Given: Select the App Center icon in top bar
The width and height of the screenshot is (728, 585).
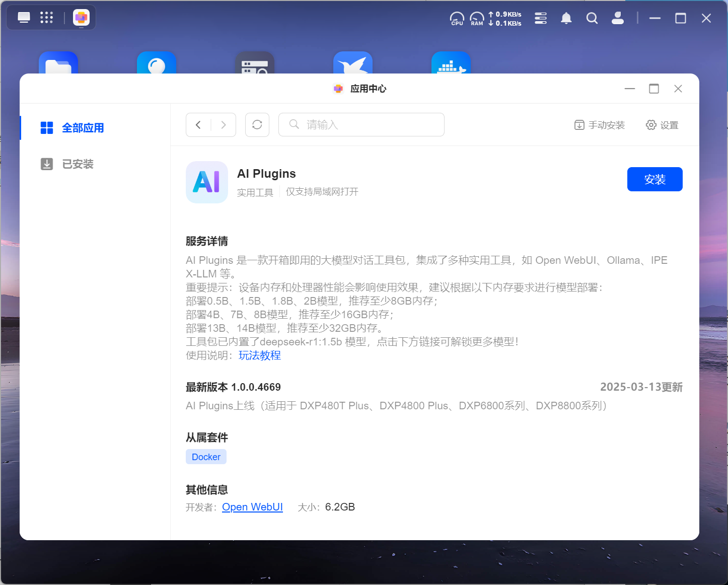Looking at the screenshot, I should 81,18.
